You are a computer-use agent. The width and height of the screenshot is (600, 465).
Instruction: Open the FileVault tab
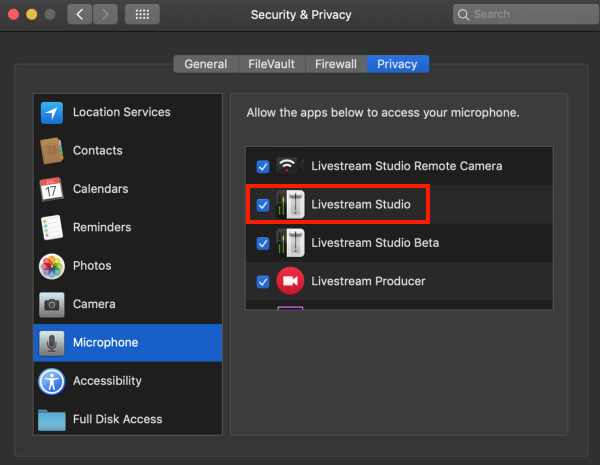272,64
